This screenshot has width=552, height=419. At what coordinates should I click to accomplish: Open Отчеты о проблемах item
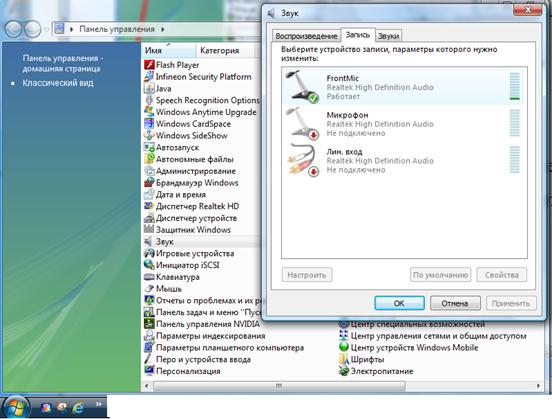pos(204,300)
